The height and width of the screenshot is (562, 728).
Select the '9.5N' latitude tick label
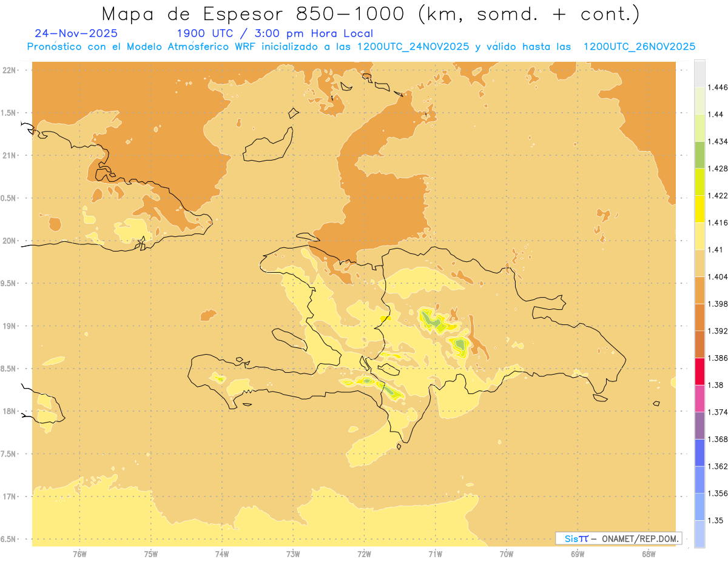pyautogui.click(x=9, y=284)
